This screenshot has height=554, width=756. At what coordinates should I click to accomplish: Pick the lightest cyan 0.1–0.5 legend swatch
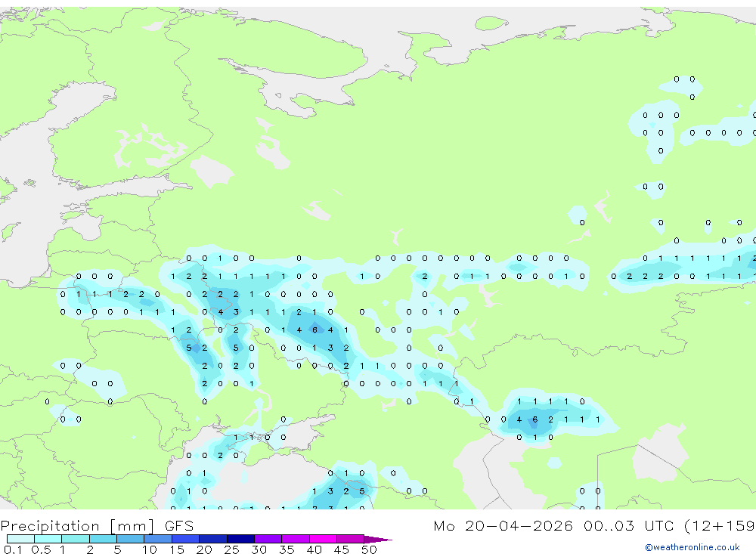(x=20, y=539)
